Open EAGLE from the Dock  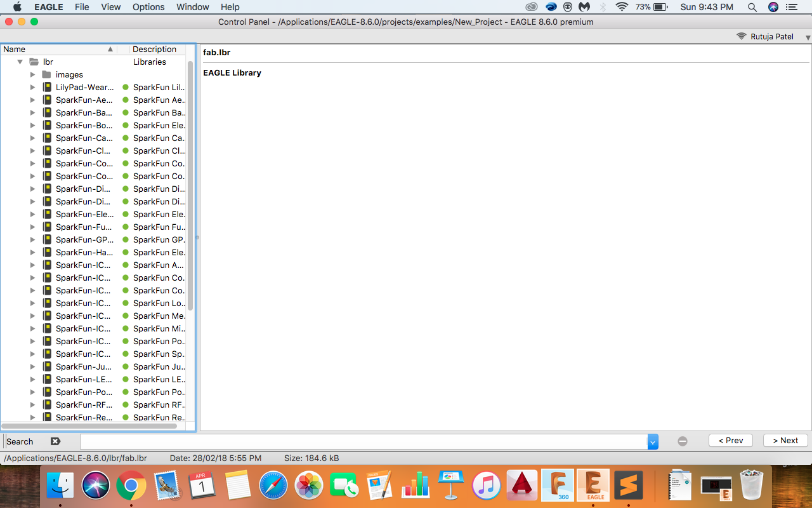(x=593, y=486)
